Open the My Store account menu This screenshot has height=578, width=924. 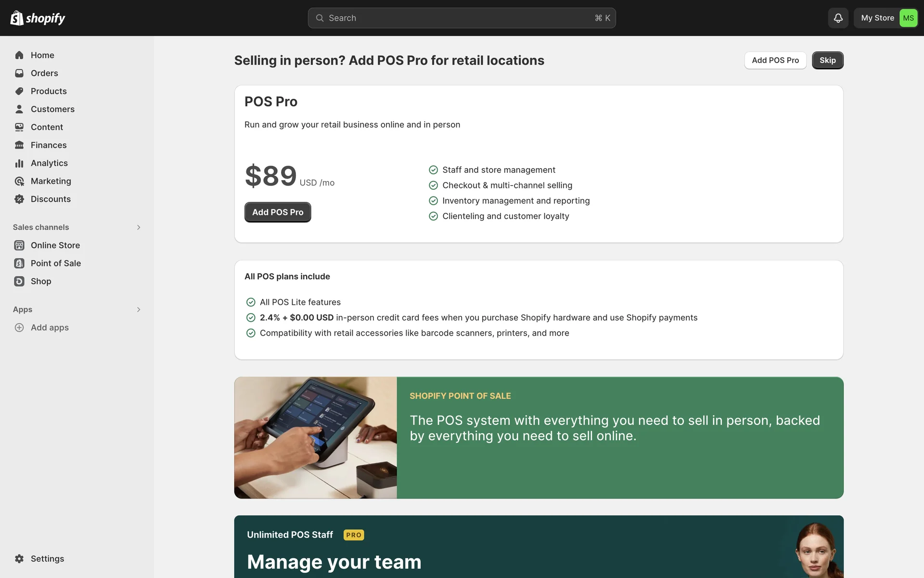coord(886,18)
